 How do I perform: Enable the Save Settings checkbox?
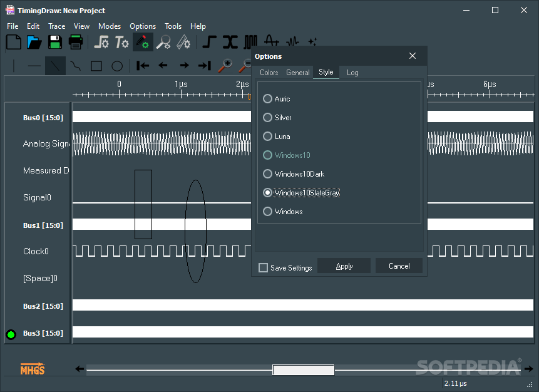click(264, 268)
